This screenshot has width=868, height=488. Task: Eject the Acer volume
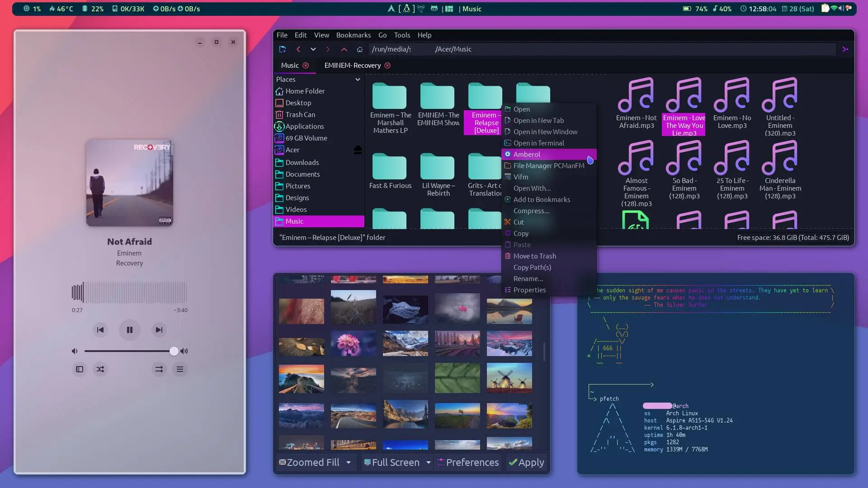(358, 150)
